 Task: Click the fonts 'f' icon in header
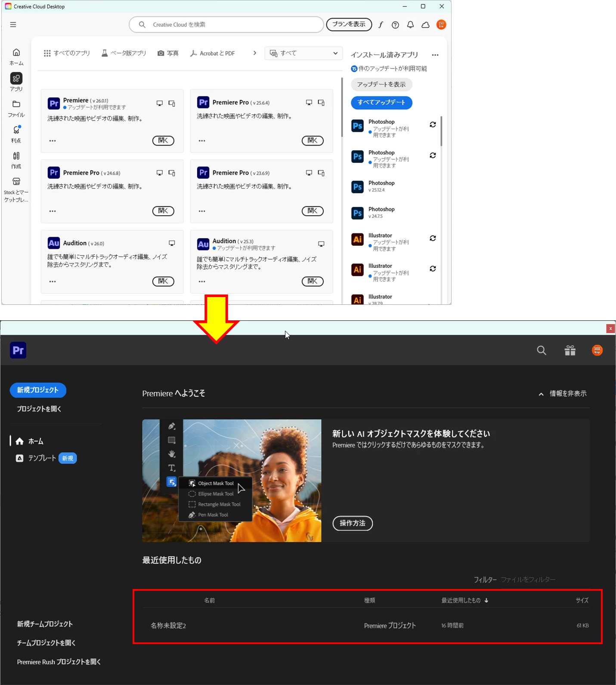pyautogui.click(x=381, y=25)
